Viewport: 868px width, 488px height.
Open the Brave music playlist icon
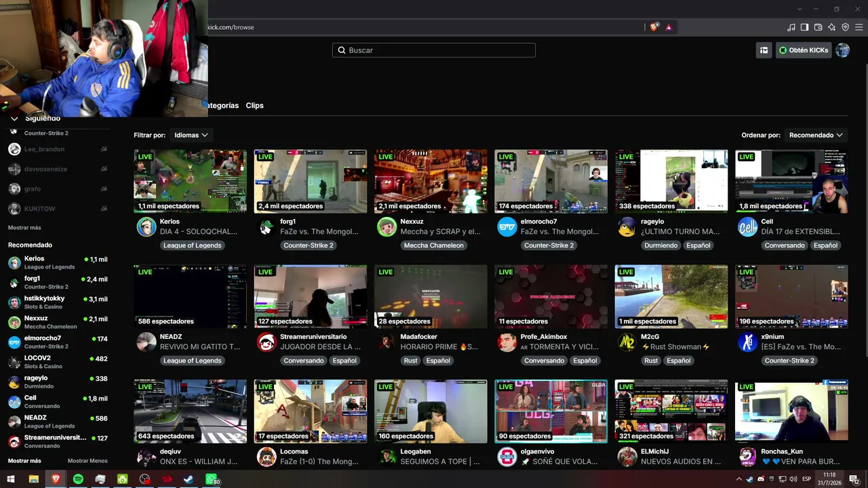click(x=791, y=27)
